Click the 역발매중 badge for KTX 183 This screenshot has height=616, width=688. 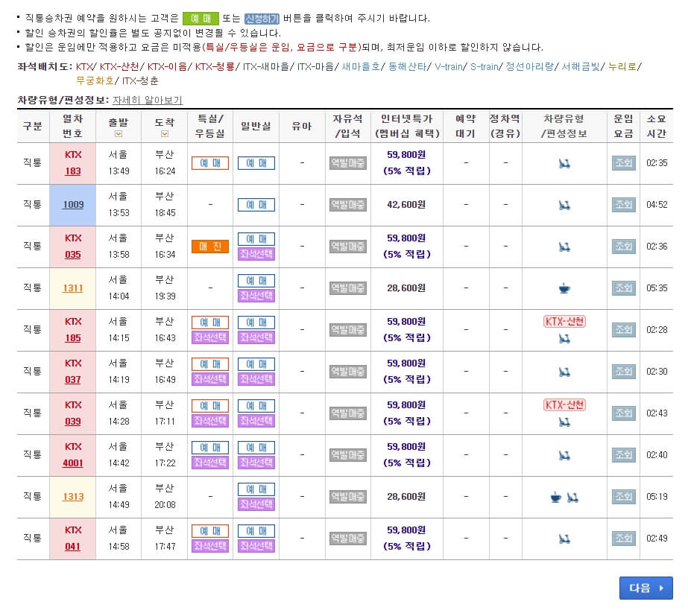coord(347,163)
